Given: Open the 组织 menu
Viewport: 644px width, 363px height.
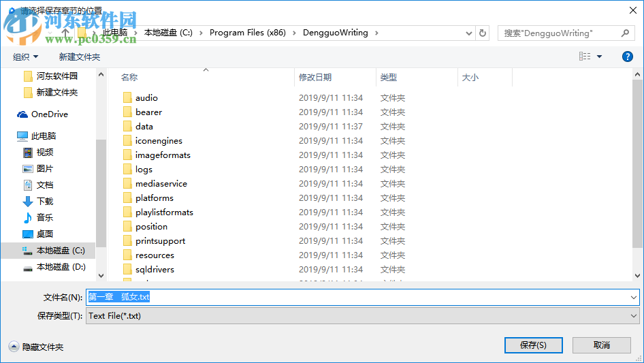Looking at the screenshot, I should [25, 57].
